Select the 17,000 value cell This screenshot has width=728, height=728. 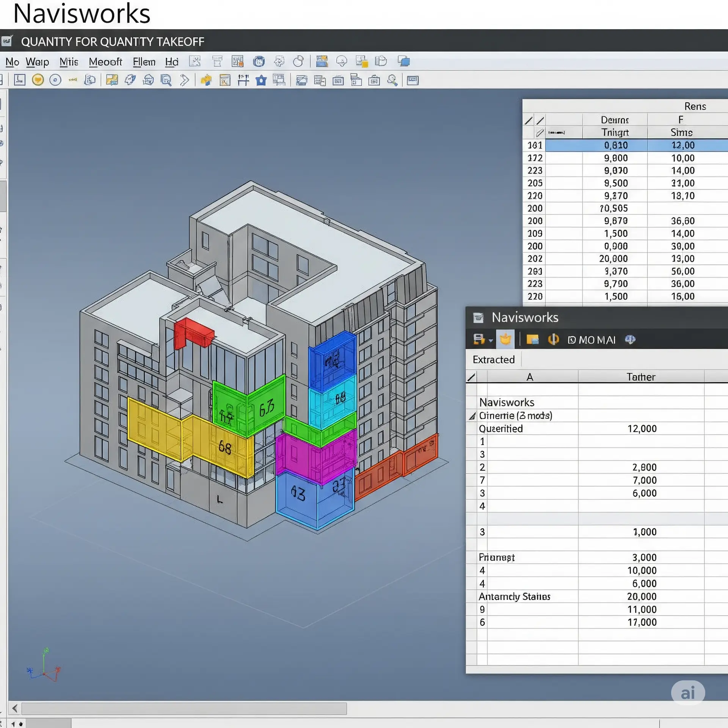pyautogui.click(x=642, y=622)
